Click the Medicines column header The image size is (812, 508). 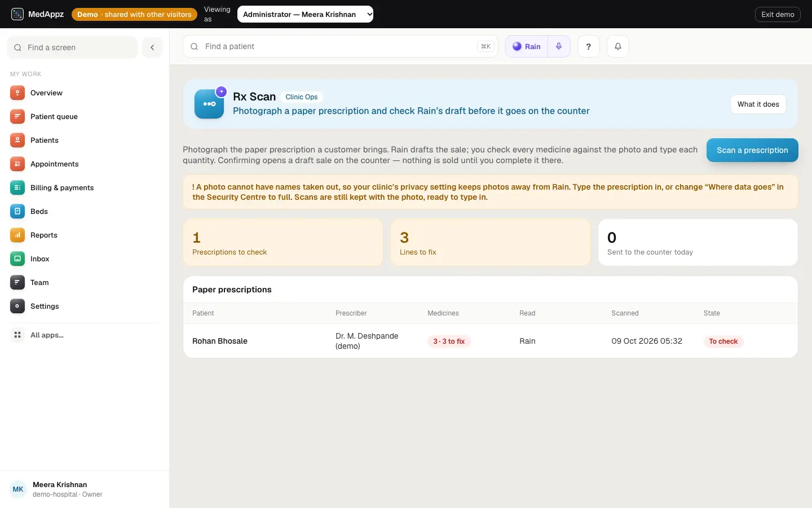coord(443,313)
